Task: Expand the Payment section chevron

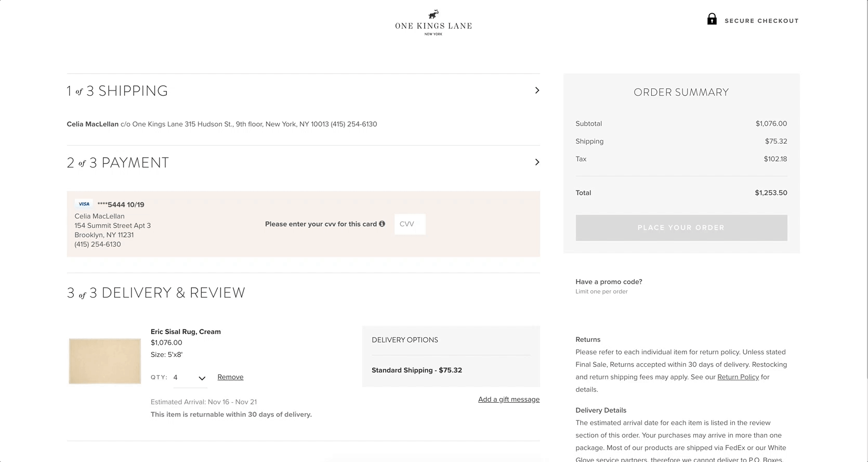Action: [x=537, y=162]
